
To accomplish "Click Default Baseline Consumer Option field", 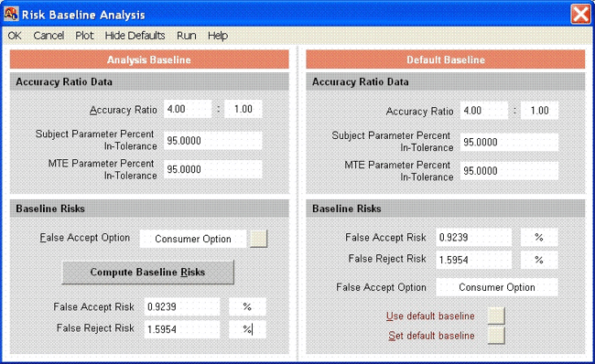I will point(497,287).
